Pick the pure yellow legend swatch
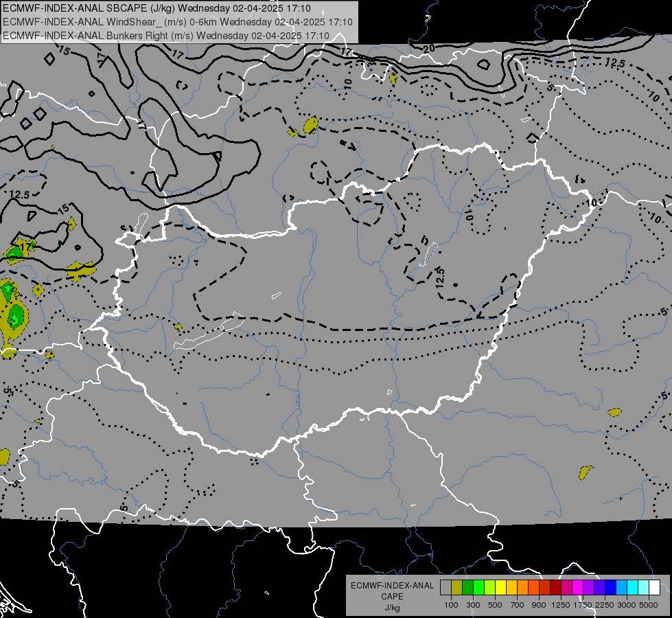The height and width of the screenshot is (618, 672). point(500,588)
